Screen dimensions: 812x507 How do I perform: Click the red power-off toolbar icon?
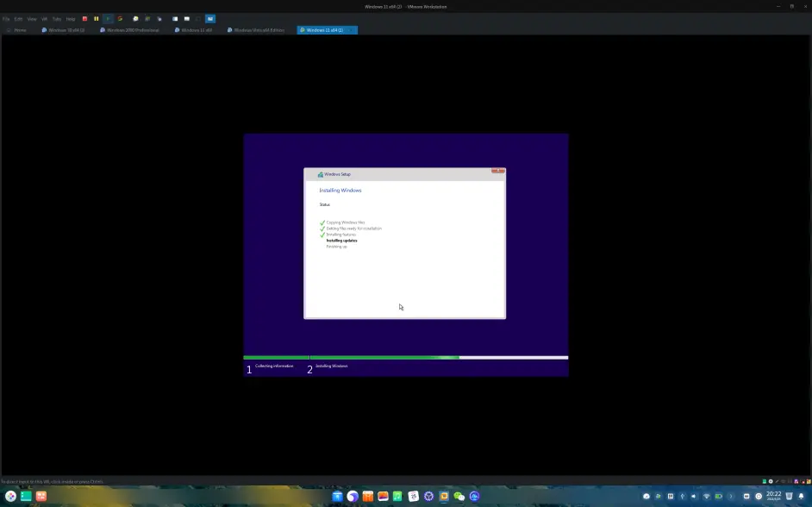[x=85, y=19]
